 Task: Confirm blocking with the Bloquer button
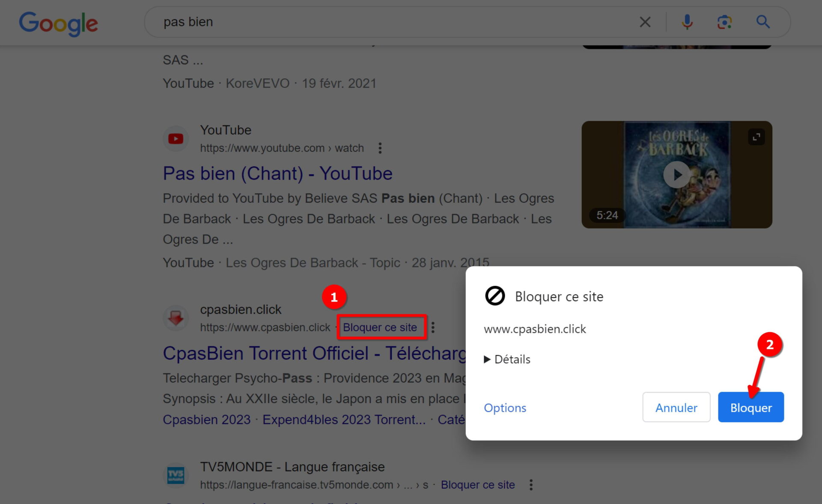(751, 407)
